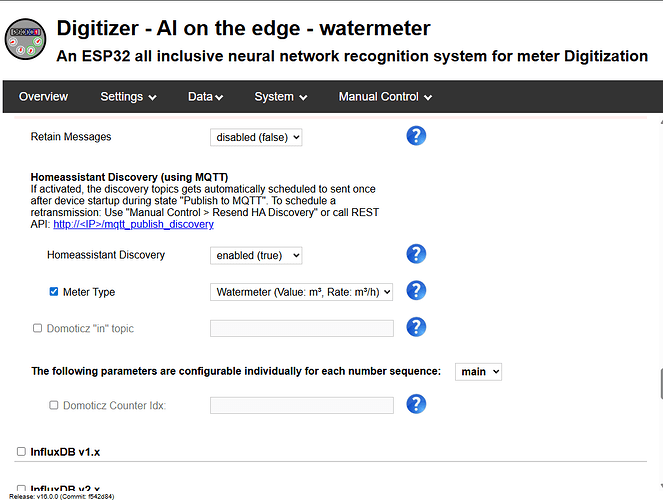Screen dimensions: 663x500
Task: Open help for Domoticz "in" topic
Action: coord(416,327)
